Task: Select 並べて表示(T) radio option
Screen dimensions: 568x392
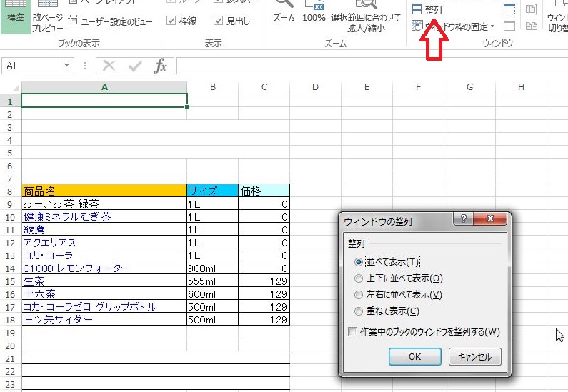Action: 387,262
